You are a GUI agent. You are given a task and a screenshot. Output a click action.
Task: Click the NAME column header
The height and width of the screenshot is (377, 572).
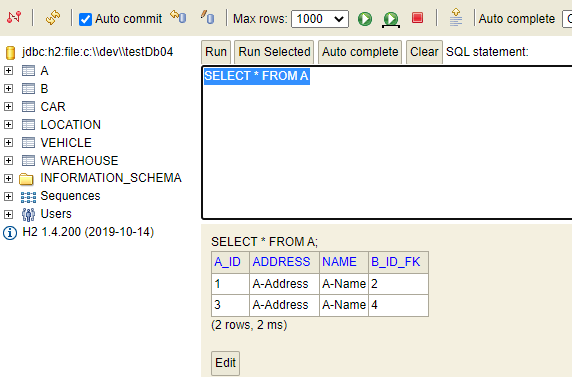(344, 262)
